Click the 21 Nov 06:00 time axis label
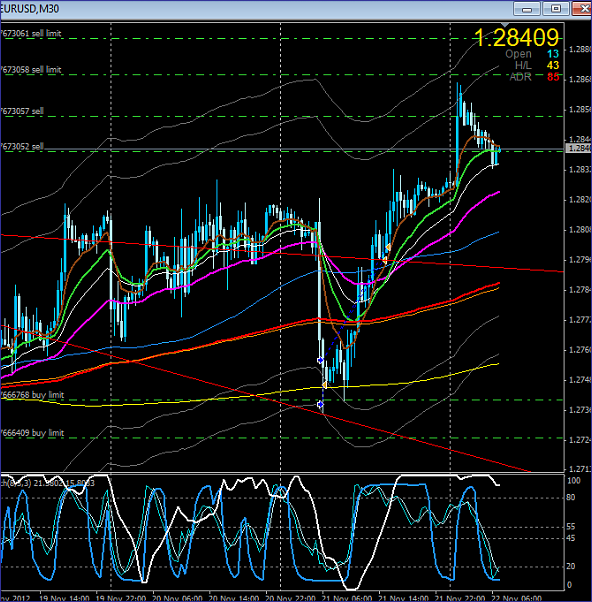Viewport: 592px width, 602px height. [347, 598]
